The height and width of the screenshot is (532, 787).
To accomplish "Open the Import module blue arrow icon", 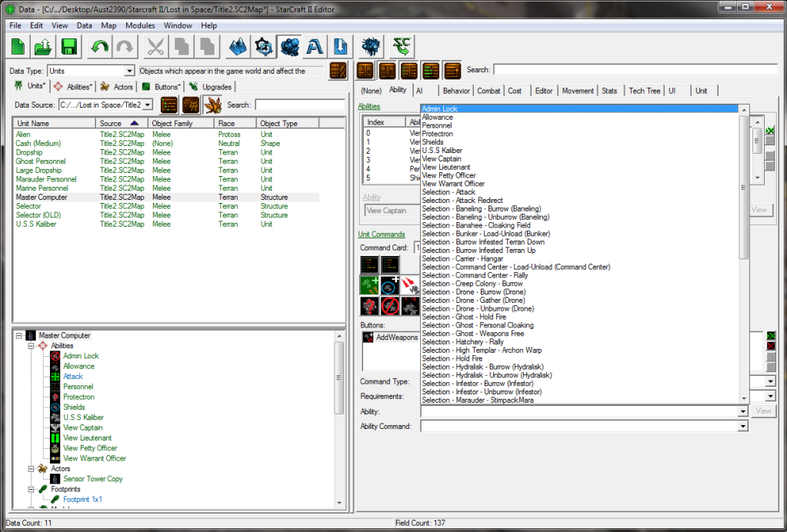I will coord(340,47).
